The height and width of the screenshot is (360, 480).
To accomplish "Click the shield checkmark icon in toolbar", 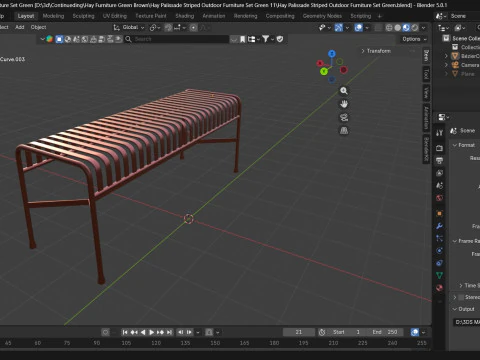I will 280,39.
